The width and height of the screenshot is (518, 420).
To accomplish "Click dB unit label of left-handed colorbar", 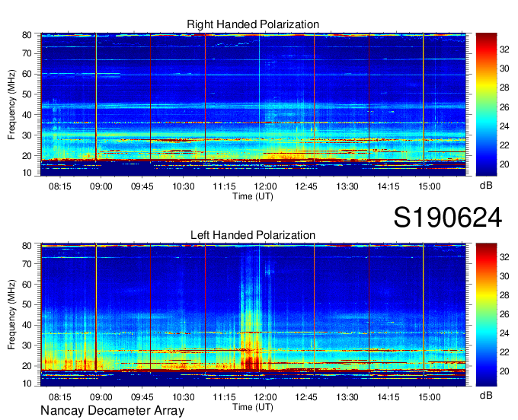I will point(486,395).
